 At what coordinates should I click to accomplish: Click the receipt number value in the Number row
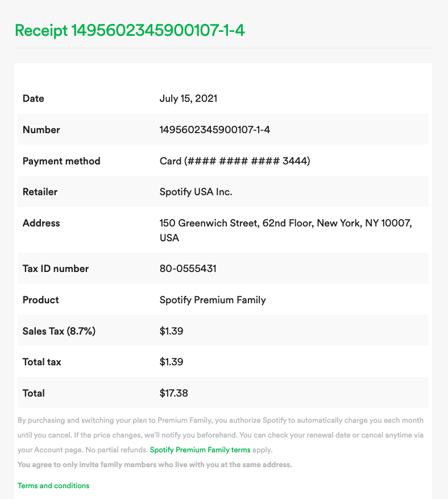[x=215, y=130]
